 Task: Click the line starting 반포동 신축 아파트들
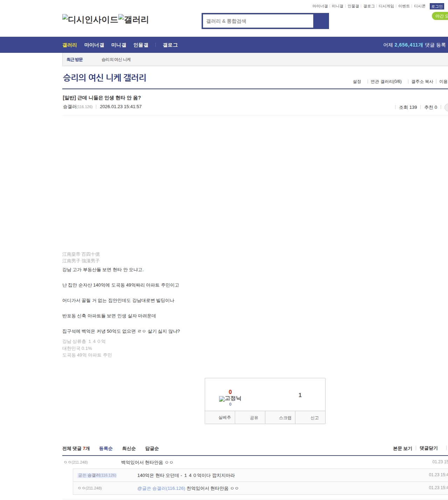(109, 316)
